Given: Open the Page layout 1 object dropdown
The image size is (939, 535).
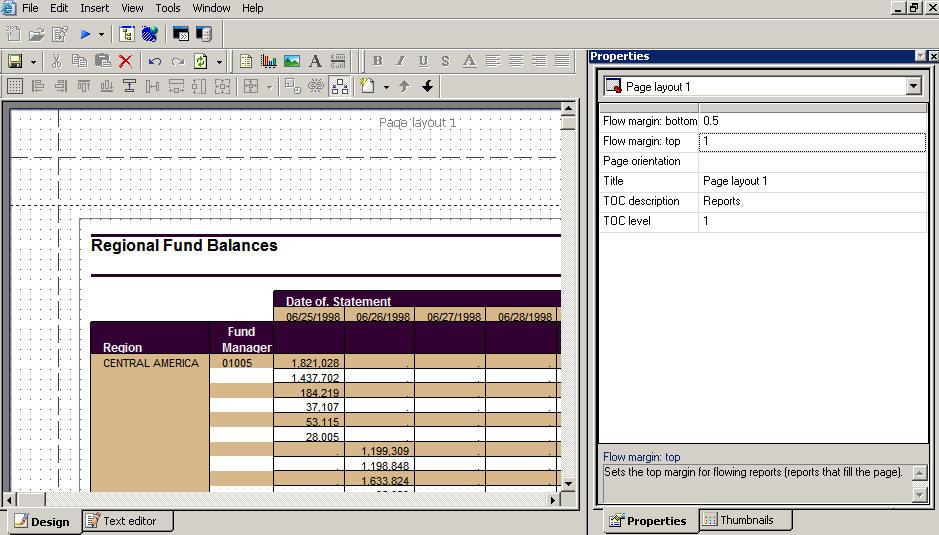Looking at the screenshot, I should pyautogui.click(x=912, y=87).
